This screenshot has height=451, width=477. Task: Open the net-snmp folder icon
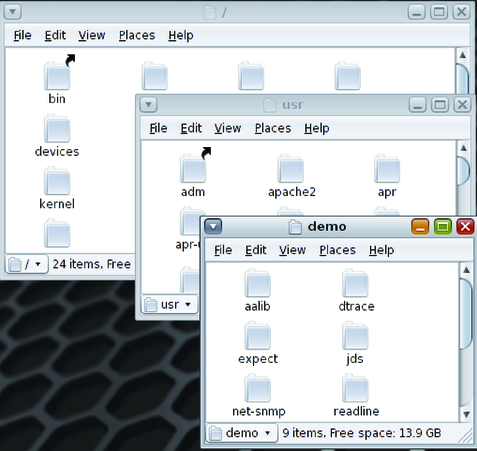(258, 388)
